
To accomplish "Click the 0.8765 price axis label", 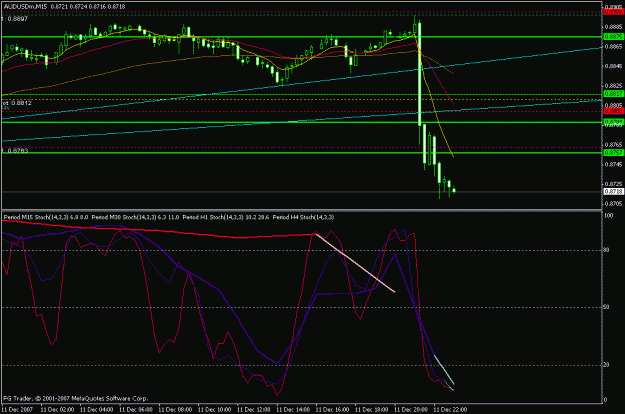I will (x=614, y=145).
